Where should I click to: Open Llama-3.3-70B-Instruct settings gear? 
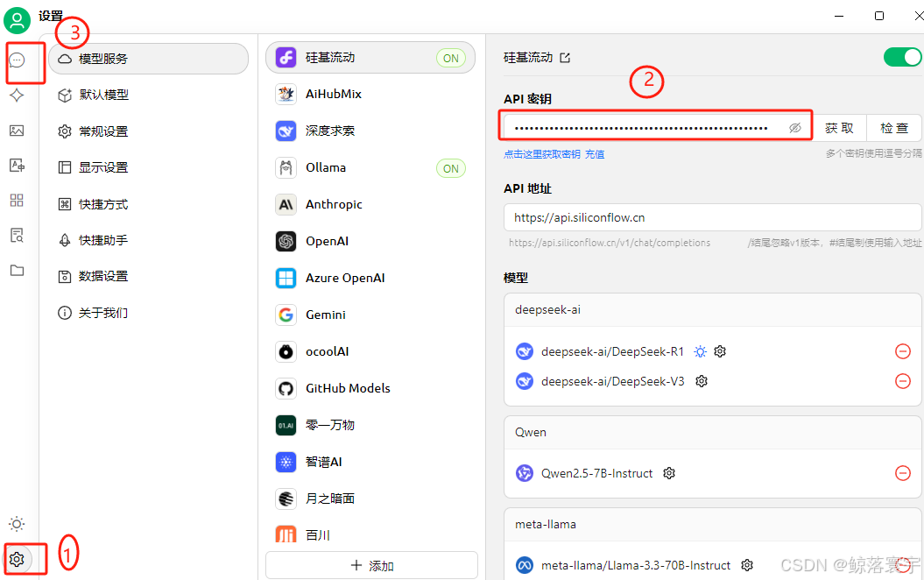coord(747,565)
